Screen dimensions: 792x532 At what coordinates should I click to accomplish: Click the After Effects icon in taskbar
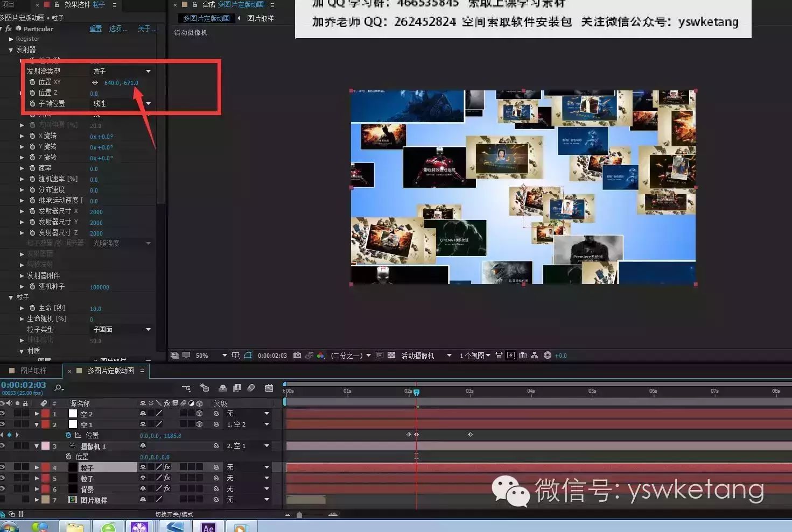click(x=208, y=527)
